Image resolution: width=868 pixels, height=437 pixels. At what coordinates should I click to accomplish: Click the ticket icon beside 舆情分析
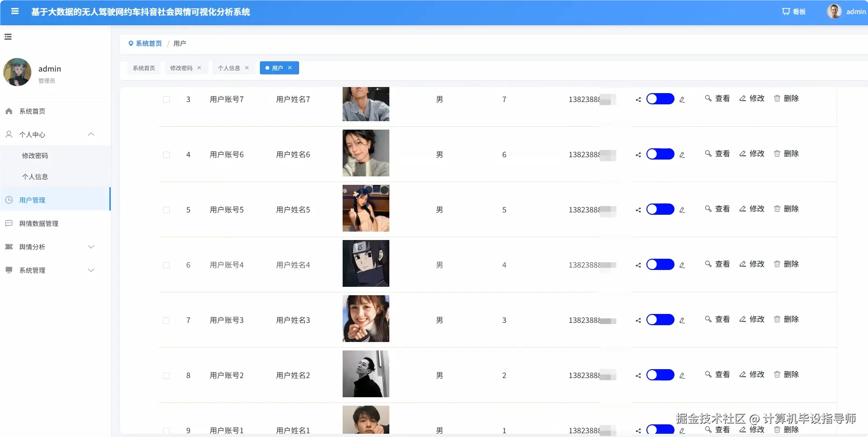point(9,247)
